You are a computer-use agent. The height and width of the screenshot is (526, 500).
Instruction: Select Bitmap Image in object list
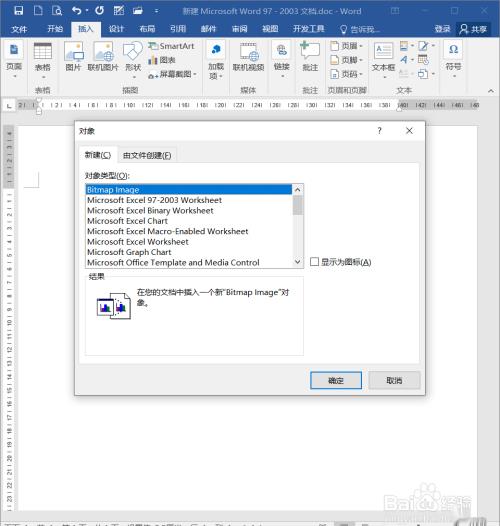[189, 190]
